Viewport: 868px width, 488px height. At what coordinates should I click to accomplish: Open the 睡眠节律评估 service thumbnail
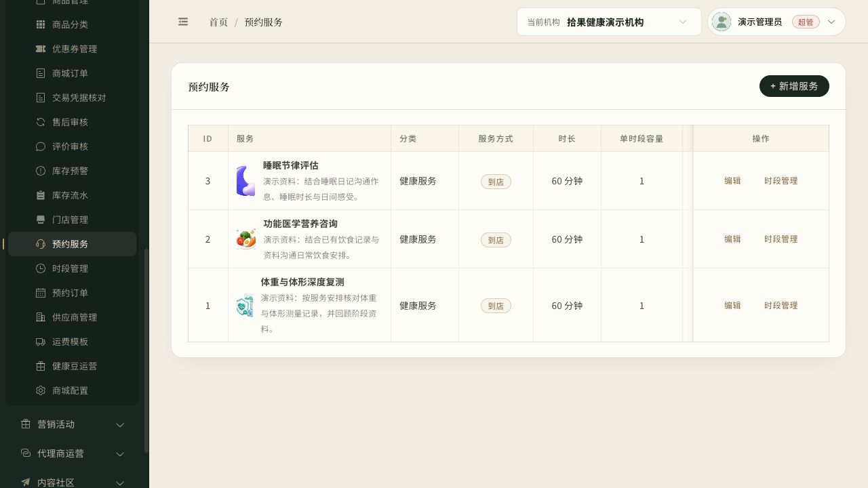(x=245, y=181)
